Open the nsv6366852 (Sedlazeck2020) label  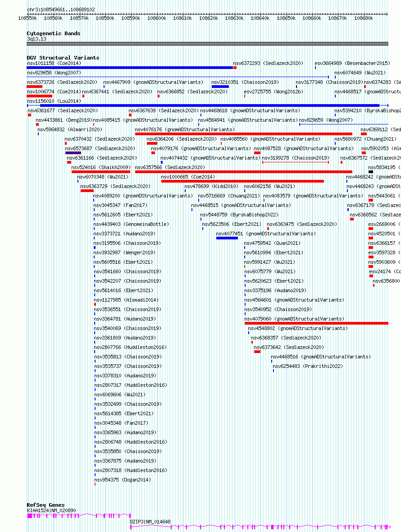click(192, 92)
